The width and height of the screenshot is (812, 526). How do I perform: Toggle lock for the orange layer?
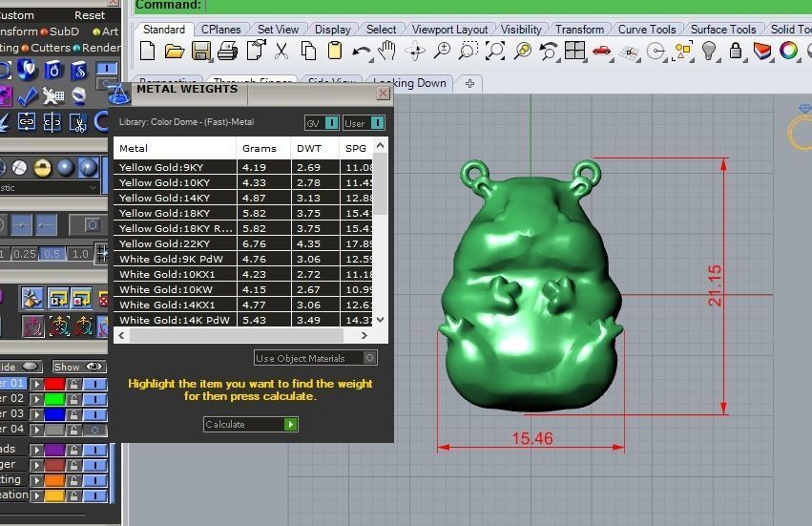click(74, 480)
